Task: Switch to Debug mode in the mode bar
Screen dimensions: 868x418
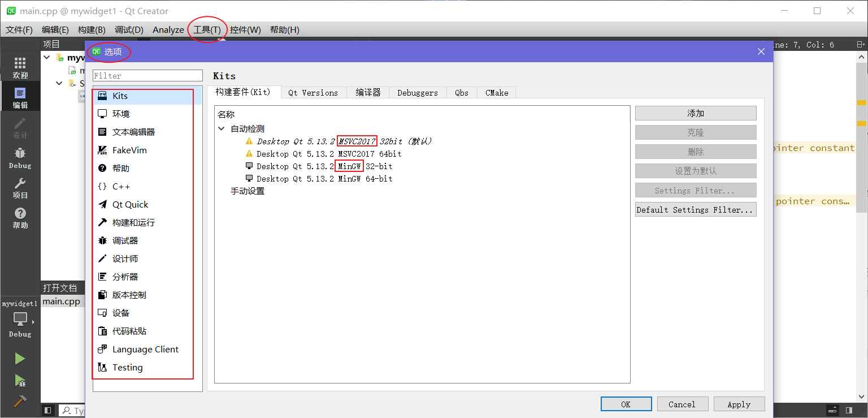Action: pyautogui.click(x=20, y=158)
